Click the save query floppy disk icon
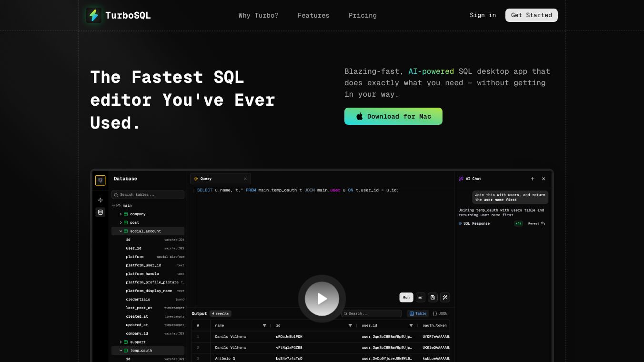 433,297
